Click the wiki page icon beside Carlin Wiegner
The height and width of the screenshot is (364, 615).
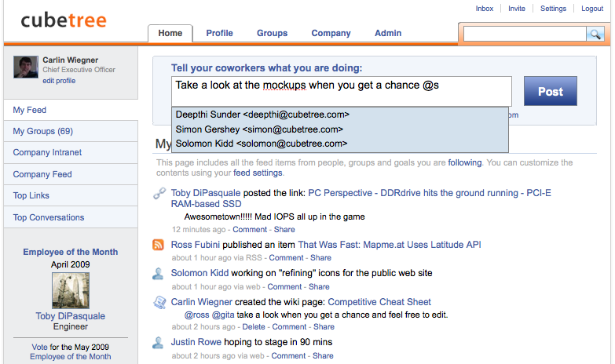pyautogui.click(x=159, y=302)
